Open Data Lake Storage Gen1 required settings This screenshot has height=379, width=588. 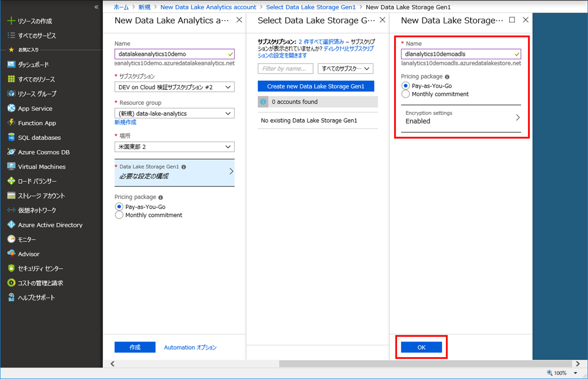174,172
